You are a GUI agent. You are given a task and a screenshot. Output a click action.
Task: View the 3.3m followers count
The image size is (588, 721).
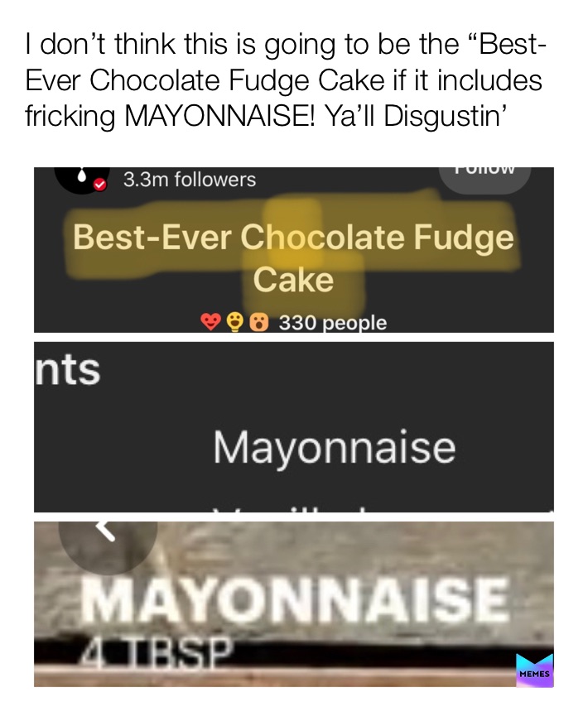[189, 180]
